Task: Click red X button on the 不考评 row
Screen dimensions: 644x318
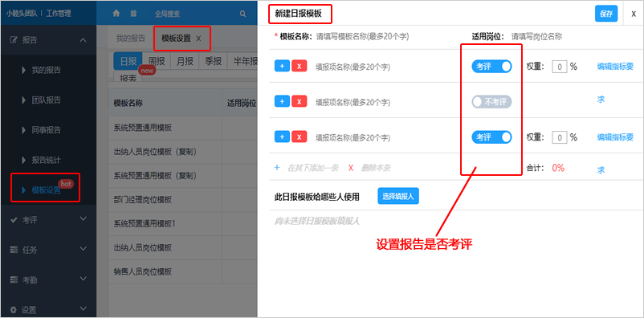Action: tap(300, 101)
